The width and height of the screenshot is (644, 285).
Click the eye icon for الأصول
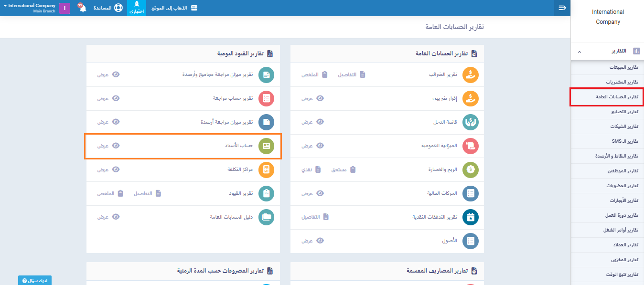click(x=320, y=241)
